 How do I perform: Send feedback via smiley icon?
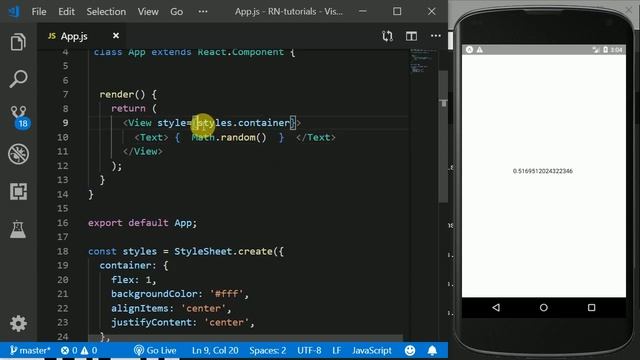410,350
